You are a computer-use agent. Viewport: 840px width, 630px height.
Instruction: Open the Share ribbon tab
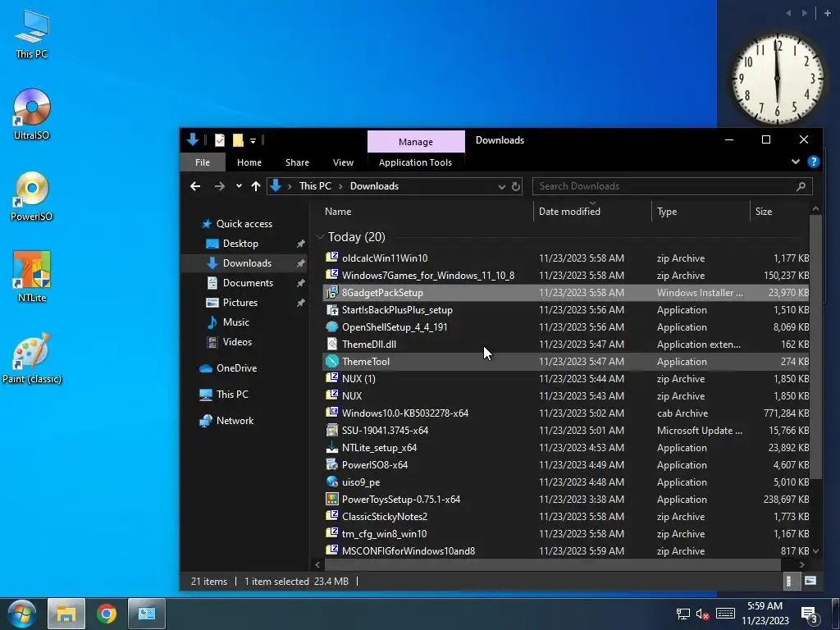[x=297, y=162]
